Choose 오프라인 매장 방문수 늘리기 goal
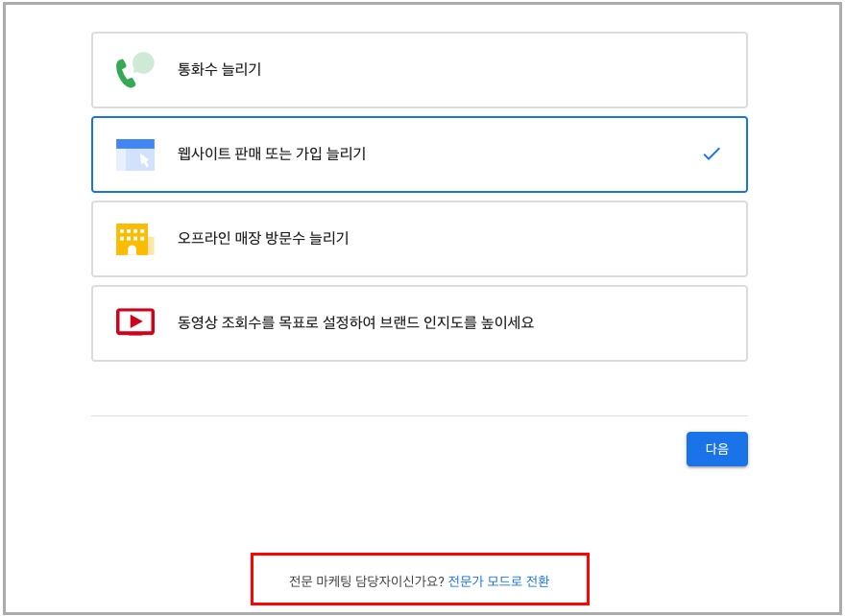 click(420, 239)
